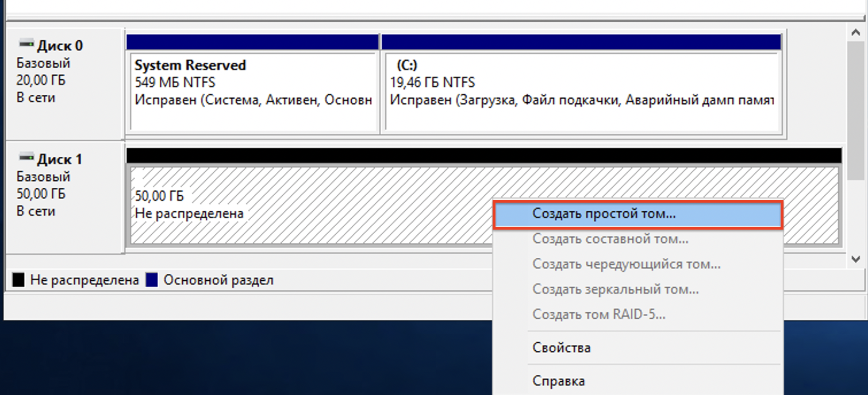Click the blue 'Основной раздел' legend swatch

click(x=152, y=280)
